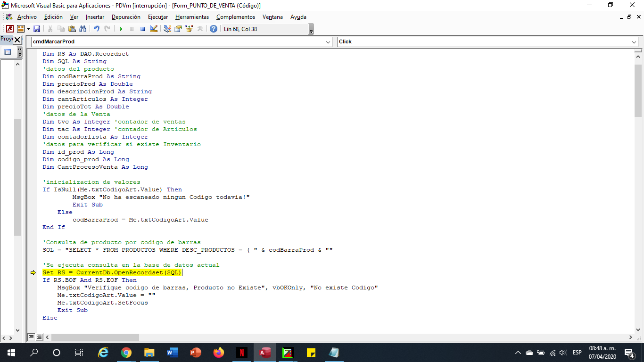Expand the cmdMarcarProd object dropdown
This screenshot has height=362, width=644.
tap(328, 42)
